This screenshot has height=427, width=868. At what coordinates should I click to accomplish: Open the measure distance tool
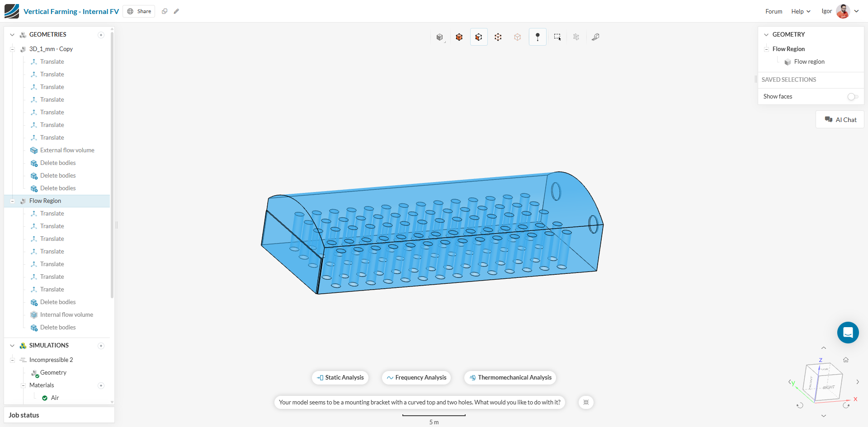[595, 37]
